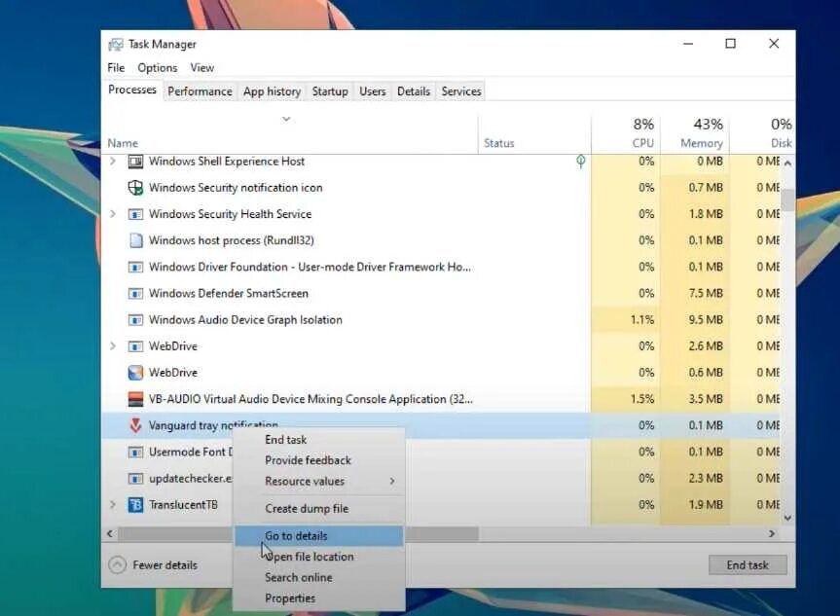Click the horizontal scrollbar thumb
This screenshot has width=840, height=616.
tap(299, 533)
